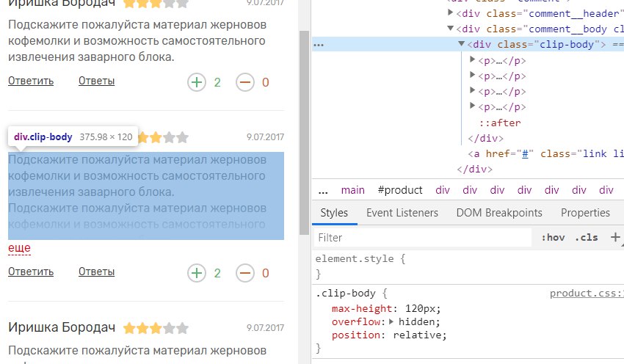Expand the fourth p element
The image size is (624, 364).
(x=472, y=106)
